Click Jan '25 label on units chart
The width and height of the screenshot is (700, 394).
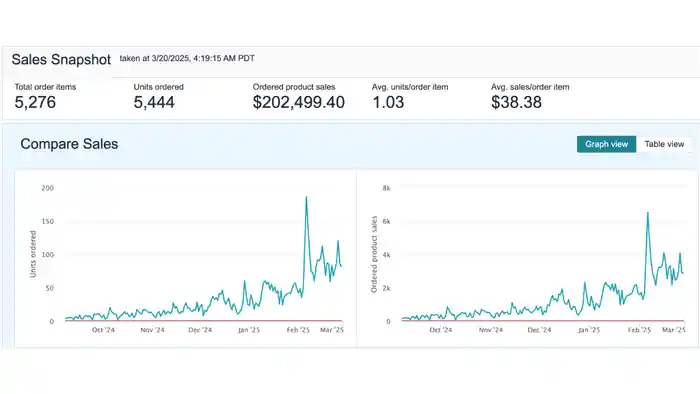249,330
